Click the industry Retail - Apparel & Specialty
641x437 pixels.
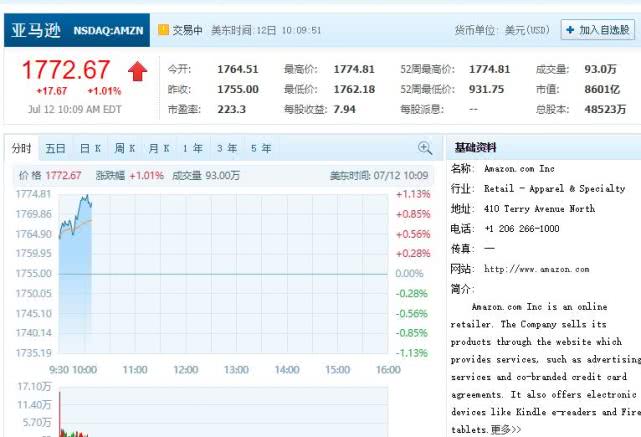pyautogui.click(x=554, y=188)
